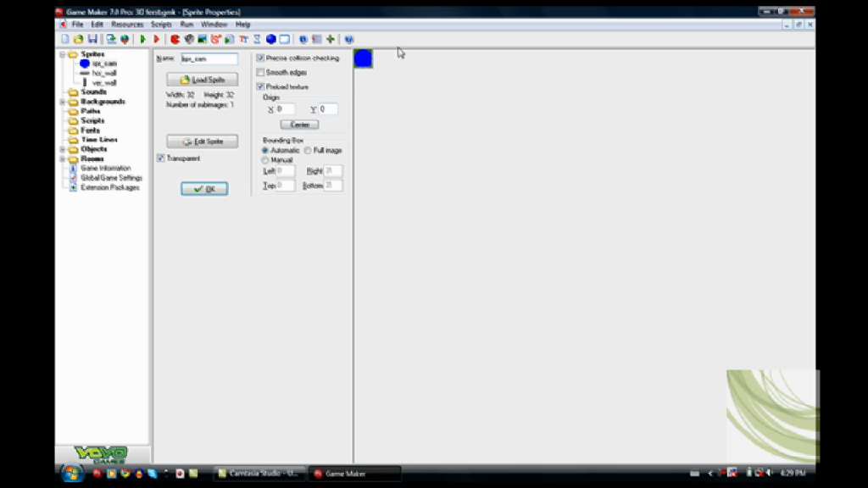Click the floppy disk Save icon
Image resolution: width=868 pixels, height=488 pixels.
92,39
